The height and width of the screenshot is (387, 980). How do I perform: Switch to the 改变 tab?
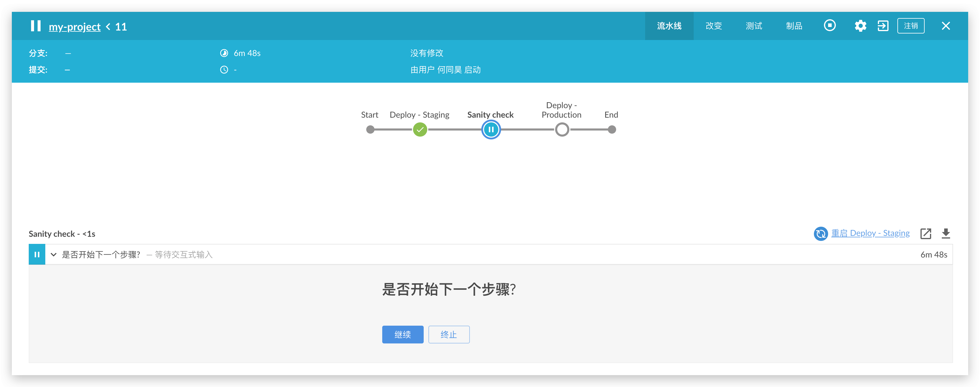pyautogui.click(x=713, y=26)
